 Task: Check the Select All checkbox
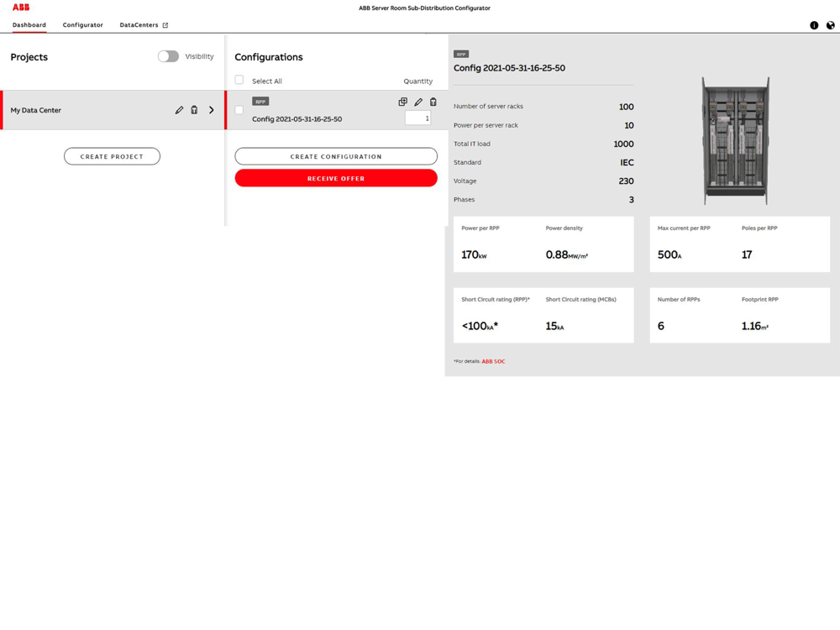[x=239, y=80]
